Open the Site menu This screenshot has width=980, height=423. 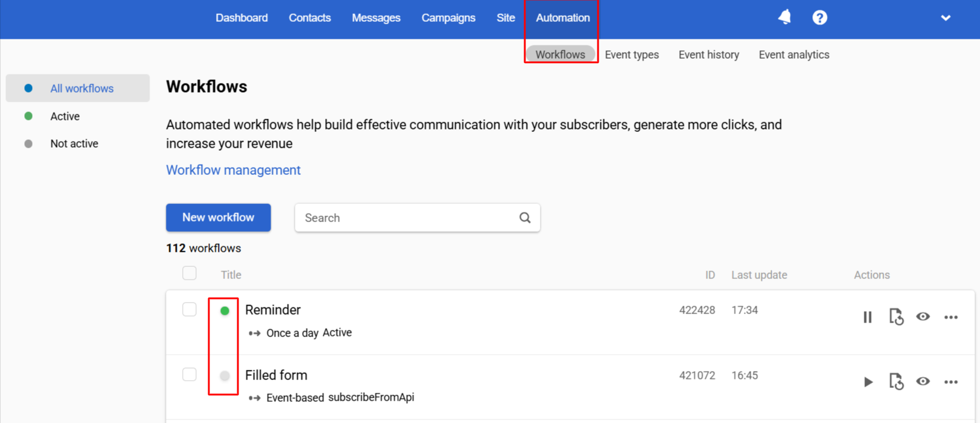click(x=505, y=18)
